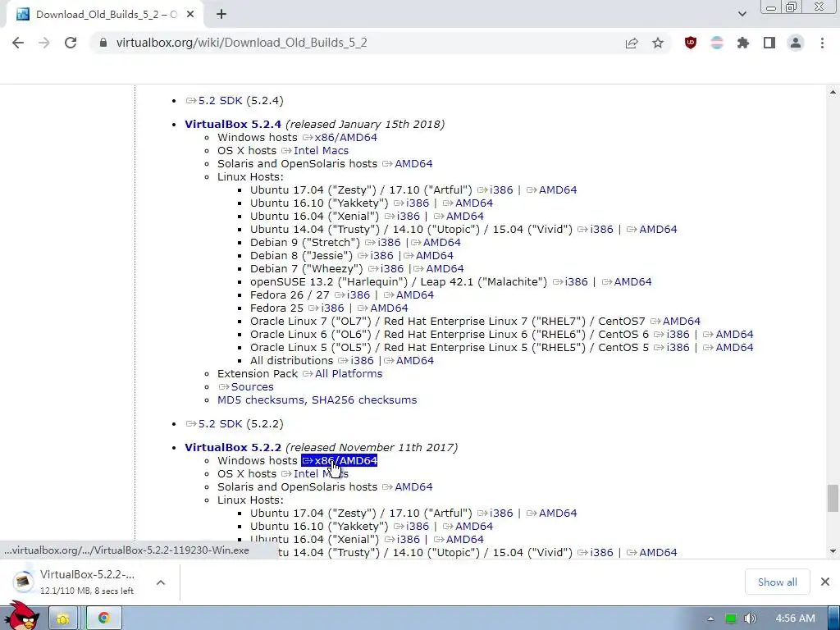Download 5.2.2 OS X Intel Macs

(315, 474)
